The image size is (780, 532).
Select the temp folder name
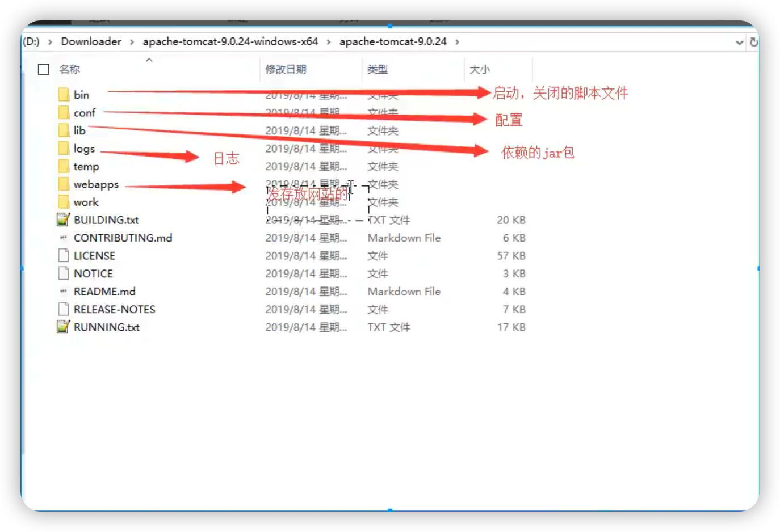tap(86, 166)
